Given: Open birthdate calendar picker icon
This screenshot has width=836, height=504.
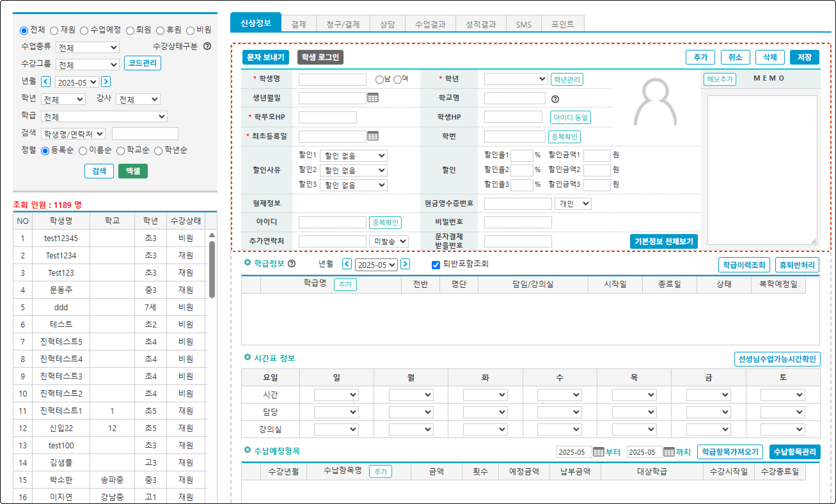Looking at the screenshot, I should tap(373, 98).
